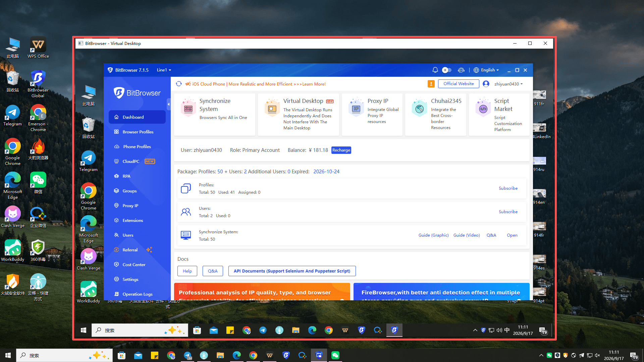644x362 pixels.
Task: Click the iOS Cloud Phone announcement link
Action: point(259,84)
